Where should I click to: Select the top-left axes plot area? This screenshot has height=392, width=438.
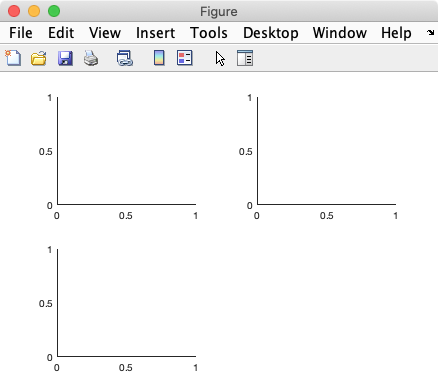coord(127,151)
